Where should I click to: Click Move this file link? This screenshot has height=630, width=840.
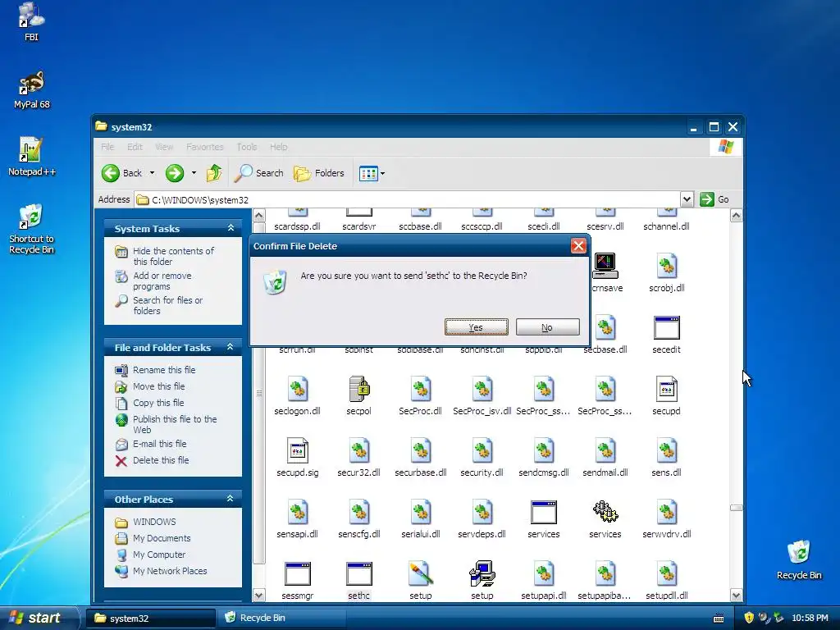click(158, 386)
